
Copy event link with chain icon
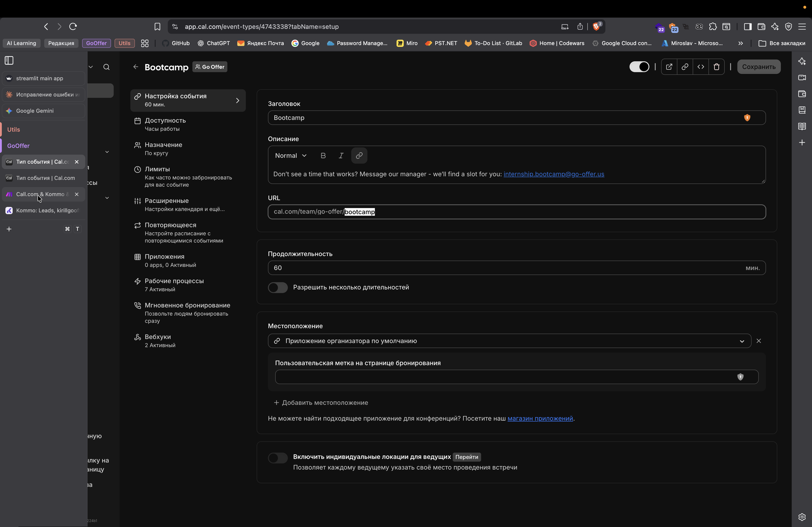685,67
